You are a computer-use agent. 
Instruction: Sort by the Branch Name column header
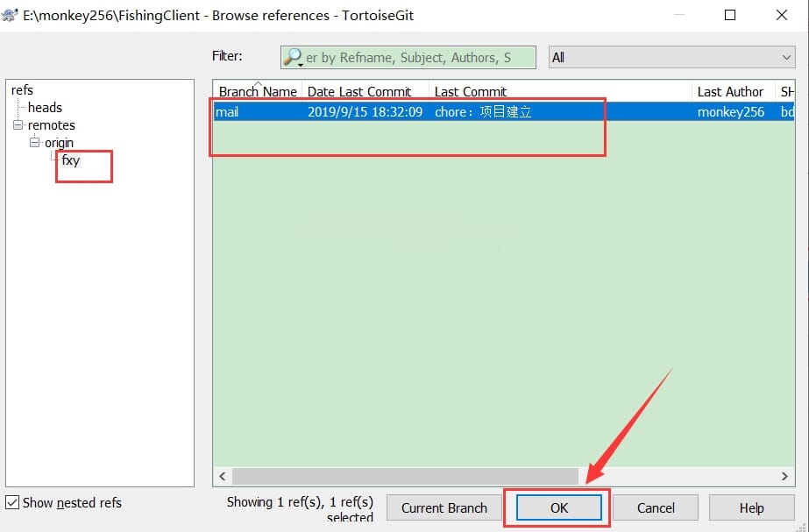258,91
